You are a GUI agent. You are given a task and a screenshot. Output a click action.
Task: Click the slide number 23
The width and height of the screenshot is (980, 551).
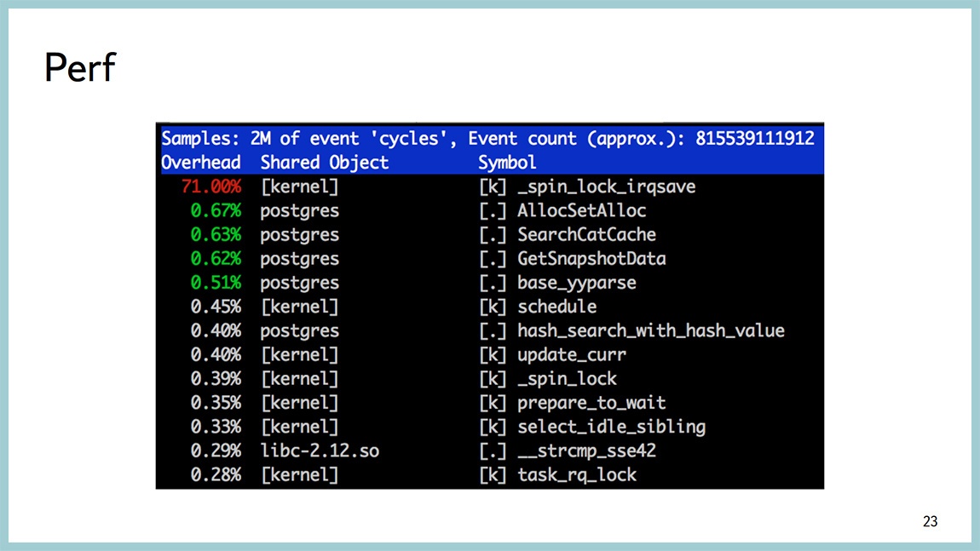(930, 521)
